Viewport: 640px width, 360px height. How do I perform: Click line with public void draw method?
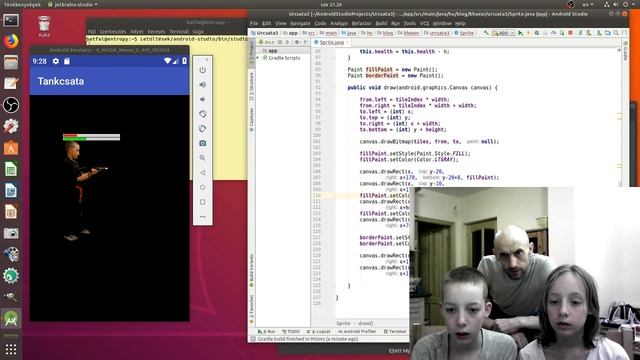[422, 87]
